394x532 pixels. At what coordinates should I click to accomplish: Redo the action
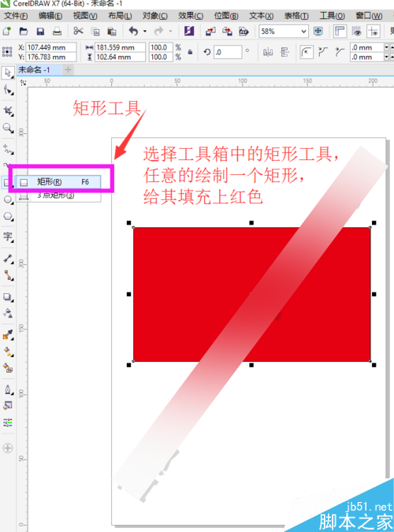159,32
